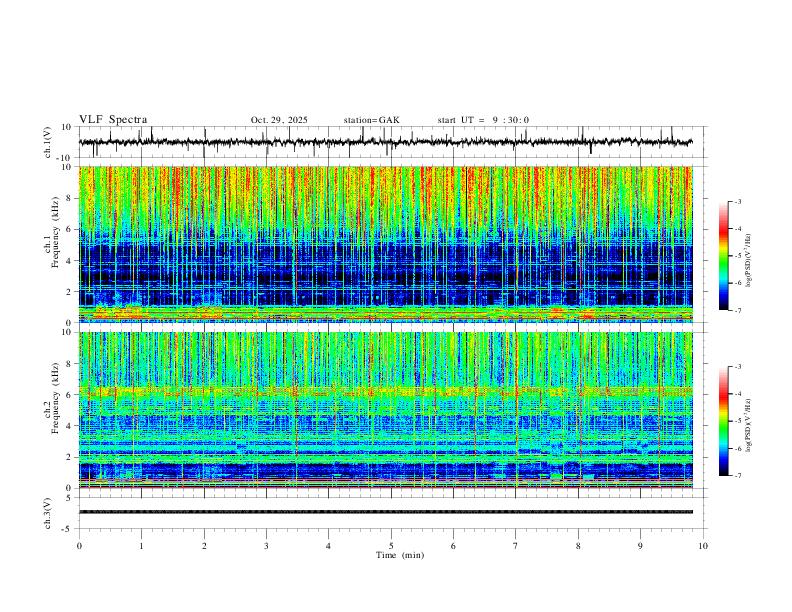792x612 pixels.
Task: Click the time axis tick label '7'
Action: tap(516, 546)
